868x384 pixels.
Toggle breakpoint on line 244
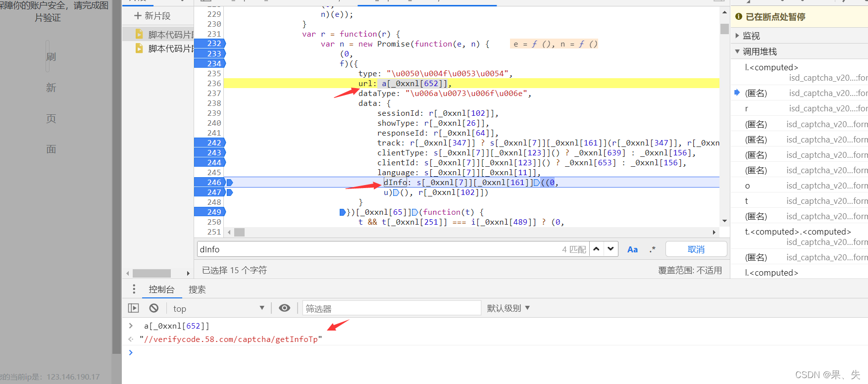(x=210, y=162)
